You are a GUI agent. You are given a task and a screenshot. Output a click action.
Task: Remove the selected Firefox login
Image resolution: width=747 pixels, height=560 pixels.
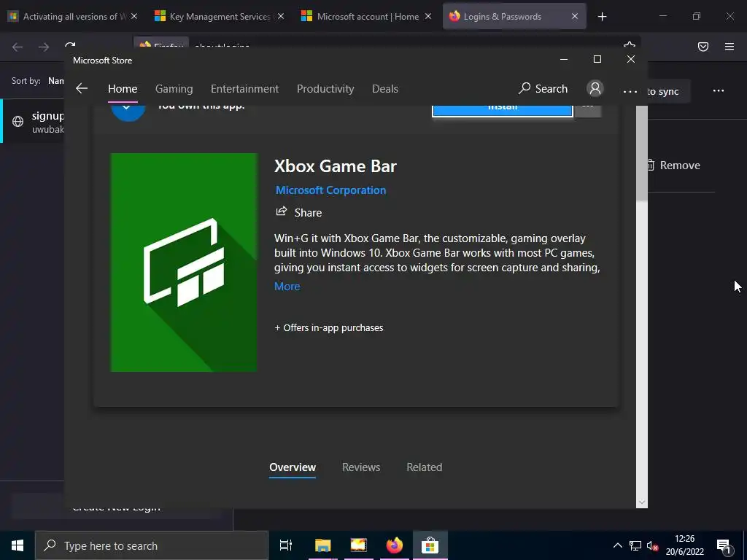click(673, 166)
